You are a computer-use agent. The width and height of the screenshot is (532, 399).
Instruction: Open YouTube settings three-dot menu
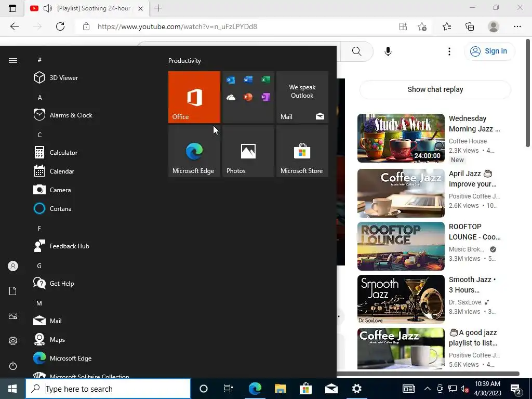tap(449, 51)
